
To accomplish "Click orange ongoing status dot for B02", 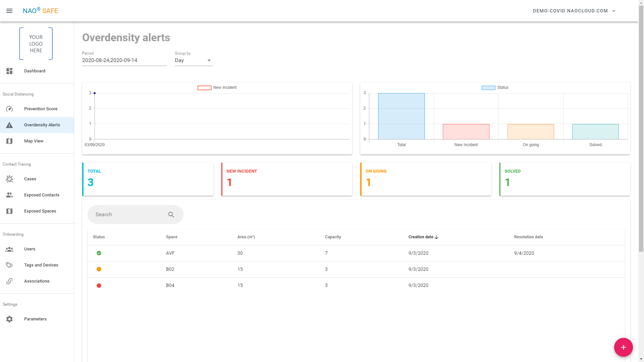I will click(99, 269).
